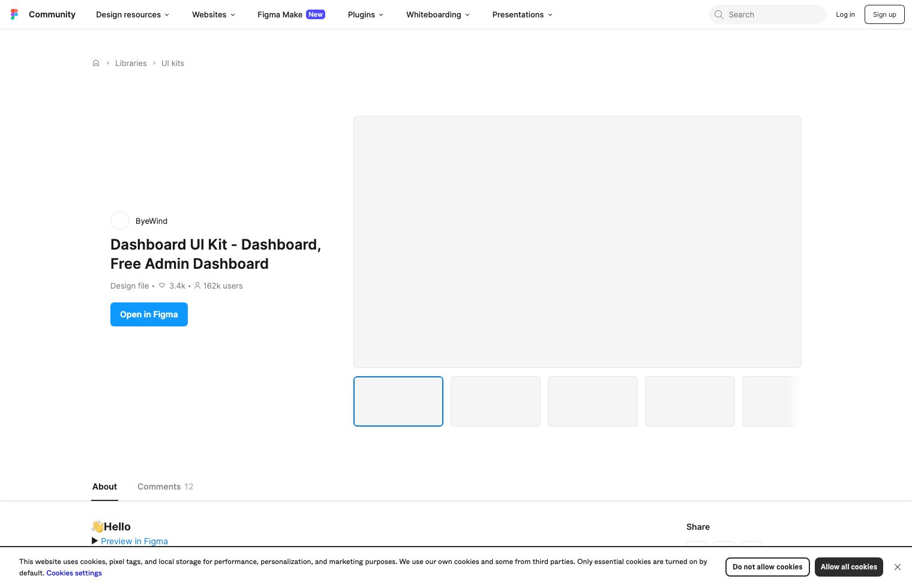
Task: Expand the Presentations dropdown
Action: [x=521, y=14]
